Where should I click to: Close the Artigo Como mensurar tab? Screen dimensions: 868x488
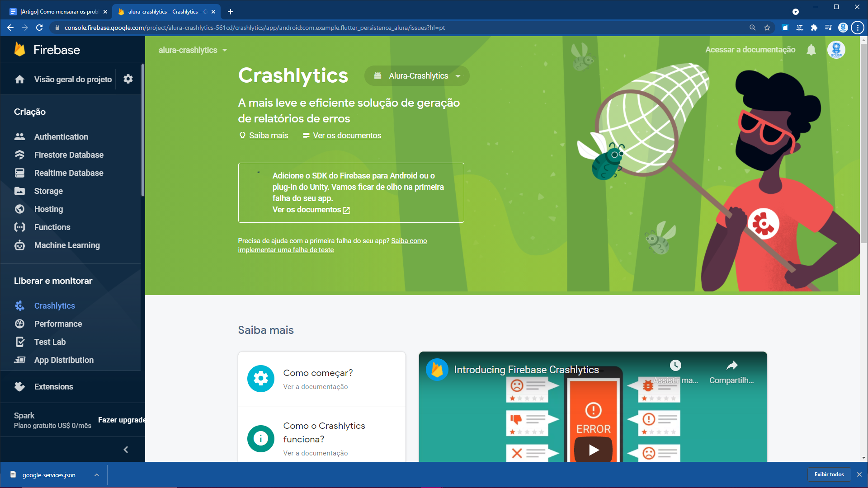(x=105, y=12)
